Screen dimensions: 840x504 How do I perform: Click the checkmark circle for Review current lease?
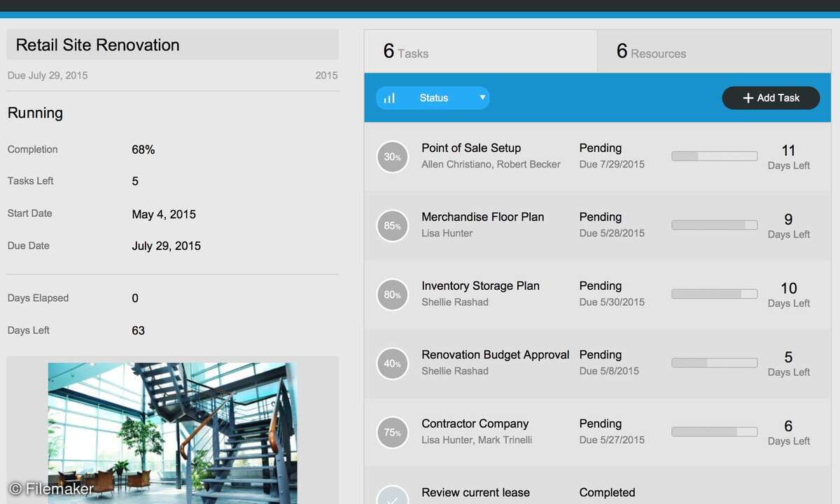point(393,497)
